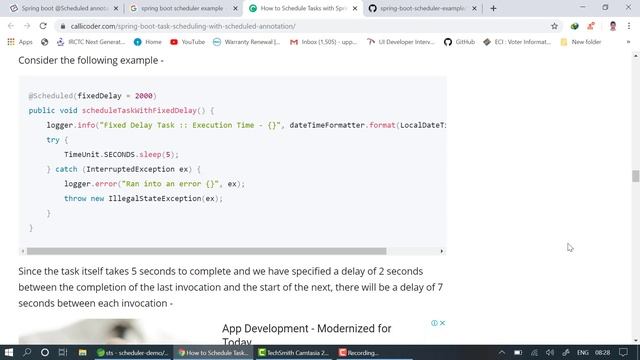Open the pen and link tray icon
Image resolution: width=640 pixels, height=360 pixels.
pos(566,352)
